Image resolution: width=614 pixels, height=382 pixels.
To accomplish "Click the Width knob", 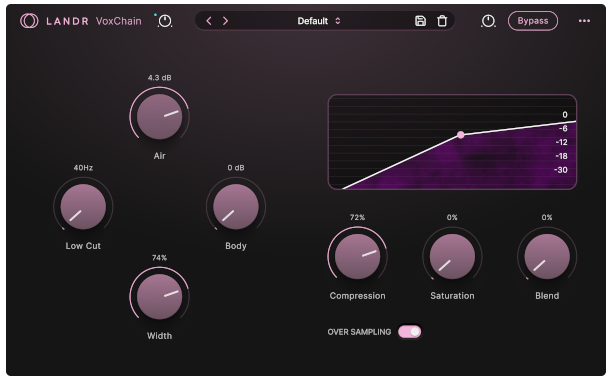I will tap(159, 296).
